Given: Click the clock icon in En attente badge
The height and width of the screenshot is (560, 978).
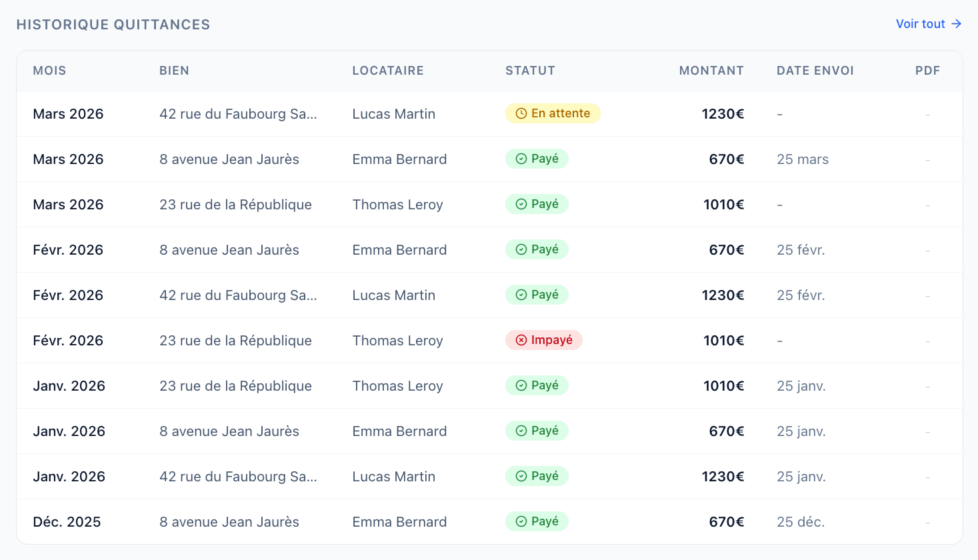Looking at the screenshot, I should 521,113.
